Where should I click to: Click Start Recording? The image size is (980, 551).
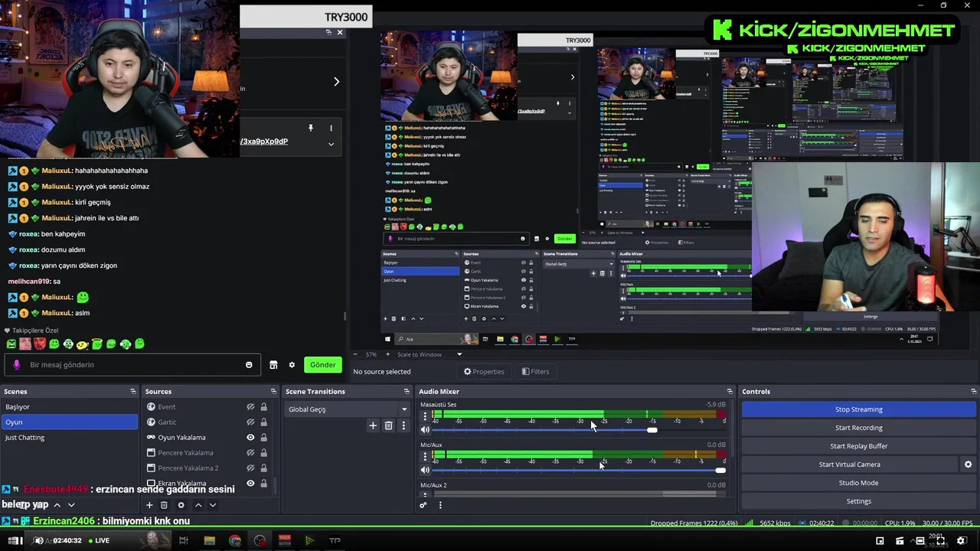click(858, 428)
